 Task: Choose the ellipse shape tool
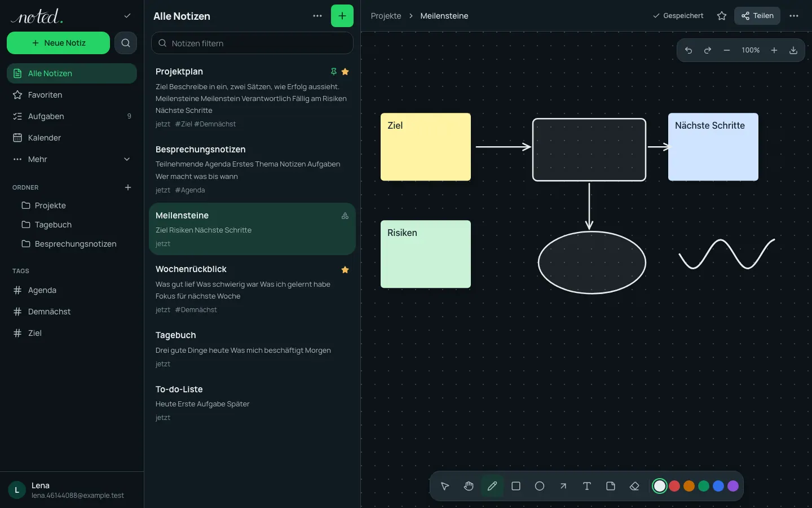click(x=540, y=486)
